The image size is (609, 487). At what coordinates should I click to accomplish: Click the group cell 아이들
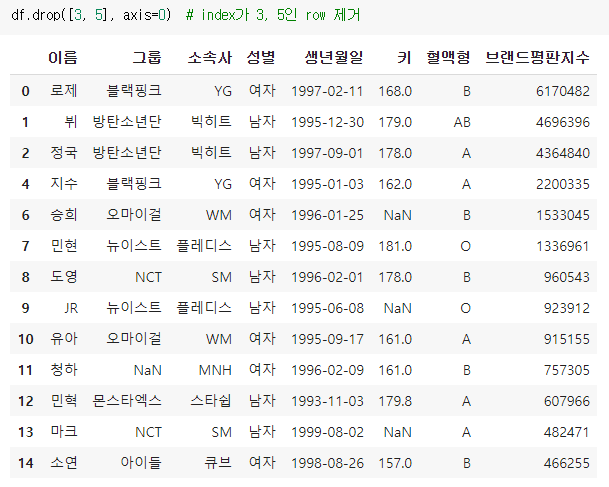click(x=141, y=463)
